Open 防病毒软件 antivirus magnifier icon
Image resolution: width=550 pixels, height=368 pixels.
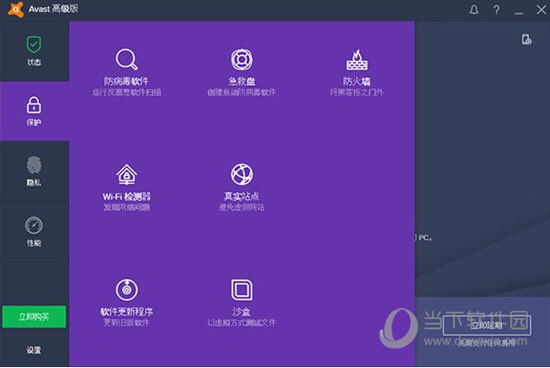tap(127, 59)
